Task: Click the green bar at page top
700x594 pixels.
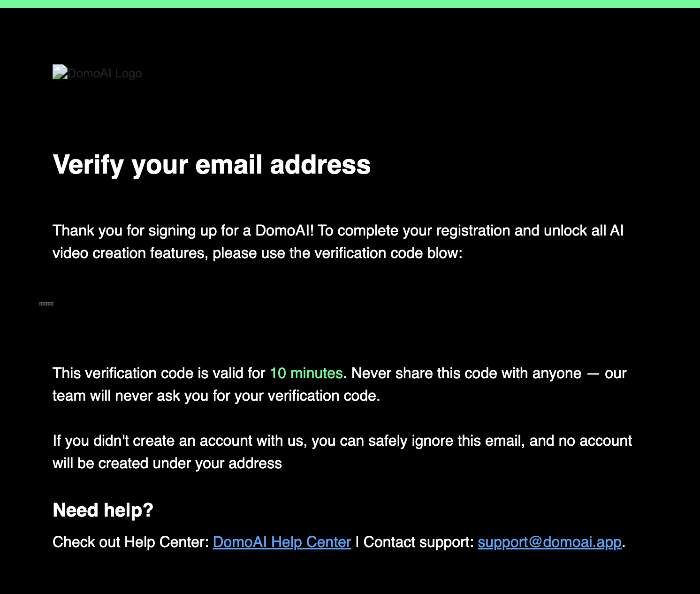Action: tap(350, 4)
